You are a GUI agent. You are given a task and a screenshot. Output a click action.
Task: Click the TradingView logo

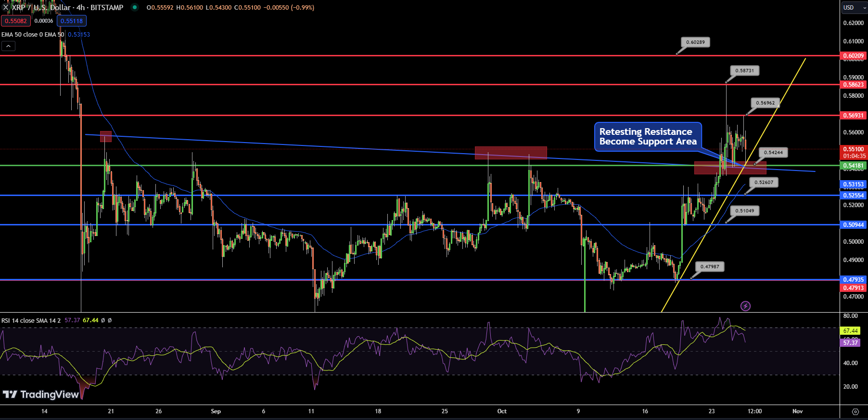click(x=41, y=394)
